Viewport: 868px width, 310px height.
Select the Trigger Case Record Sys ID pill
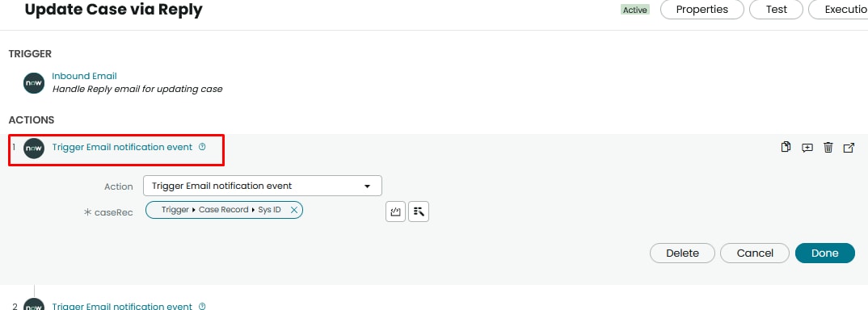(221, 210)
